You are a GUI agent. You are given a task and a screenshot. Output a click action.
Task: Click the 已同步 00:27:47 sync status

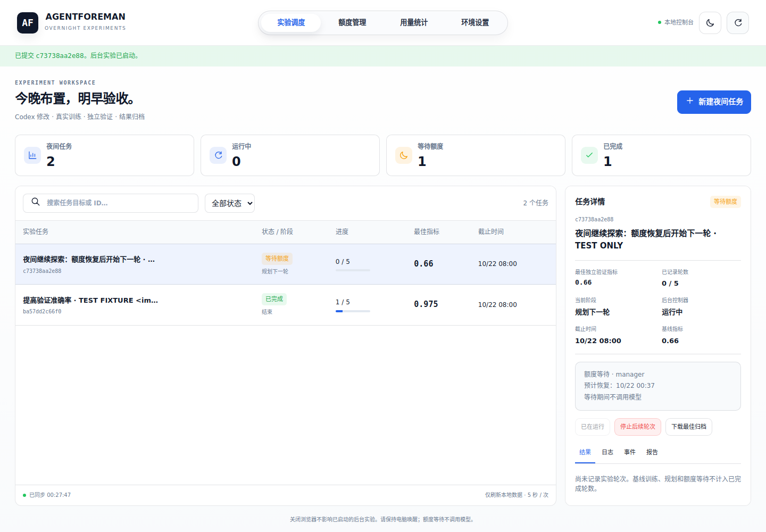(47, 495)
